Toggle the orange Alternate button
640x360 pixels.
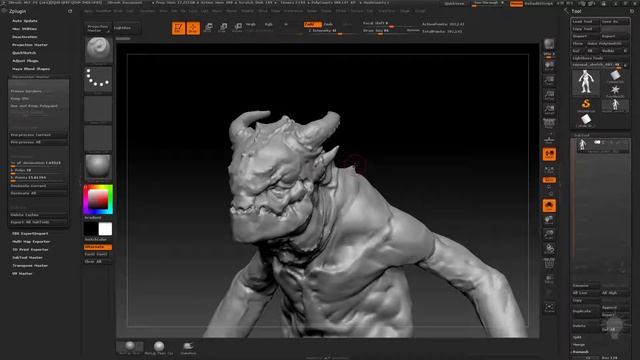pos(98,247)
